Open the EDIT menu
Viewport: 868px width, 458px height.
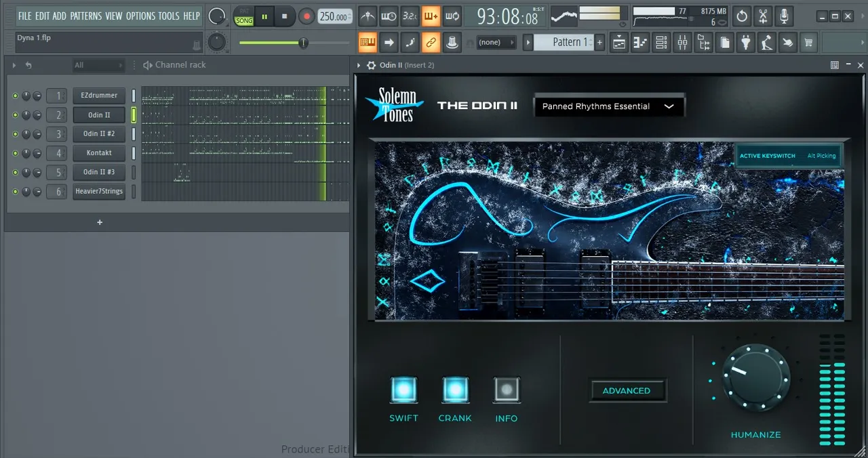(x=42, y=16)
